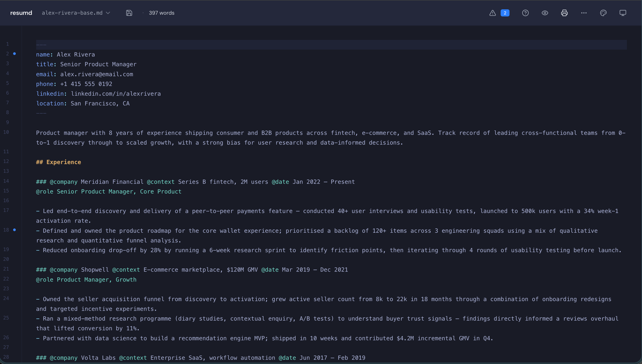Click the bullet starting Led end-to-end discovery
This screenshot has height=364, width=642.
[x=327, y=216]
